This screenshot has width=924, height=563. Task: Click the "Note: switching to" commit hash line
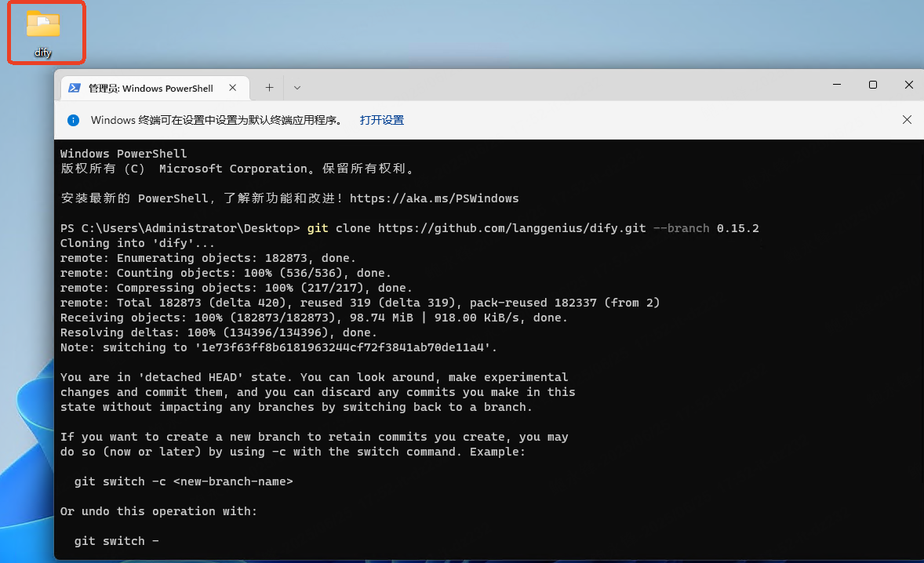278,347
